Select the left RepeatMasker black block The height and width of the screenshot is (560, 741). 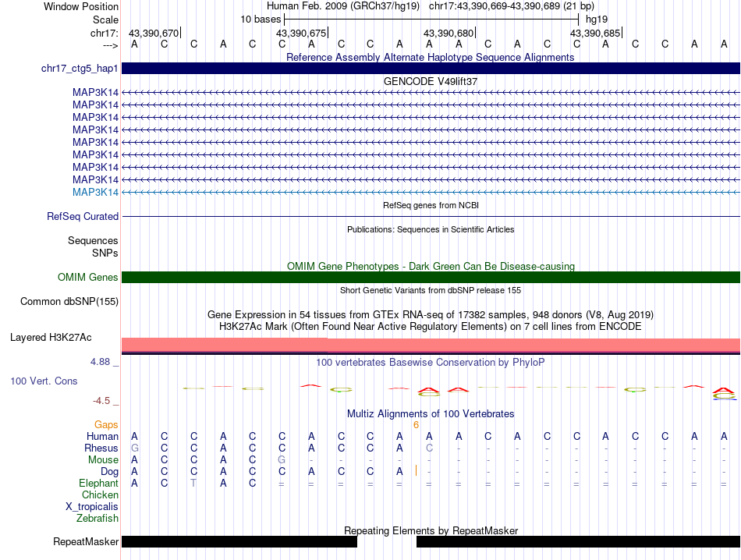point(239,541)
